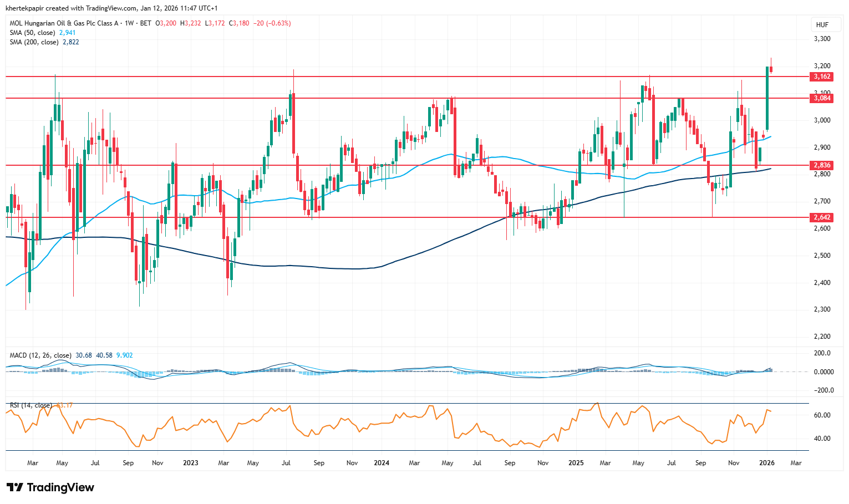This screenshot has height=504, width=849.
Task: Click the 60.00 value on the RSI axis
Action: (822, 415)
